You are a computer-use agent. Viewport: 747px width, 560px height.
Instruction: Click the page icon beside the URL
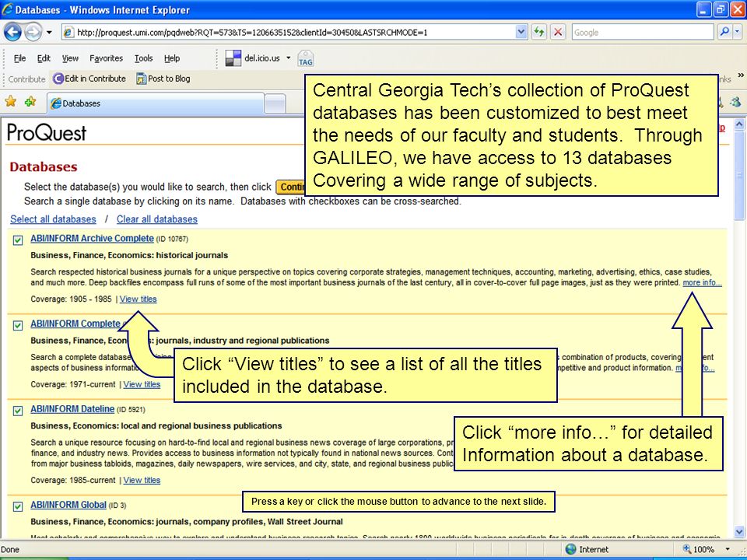pos(68,33)
